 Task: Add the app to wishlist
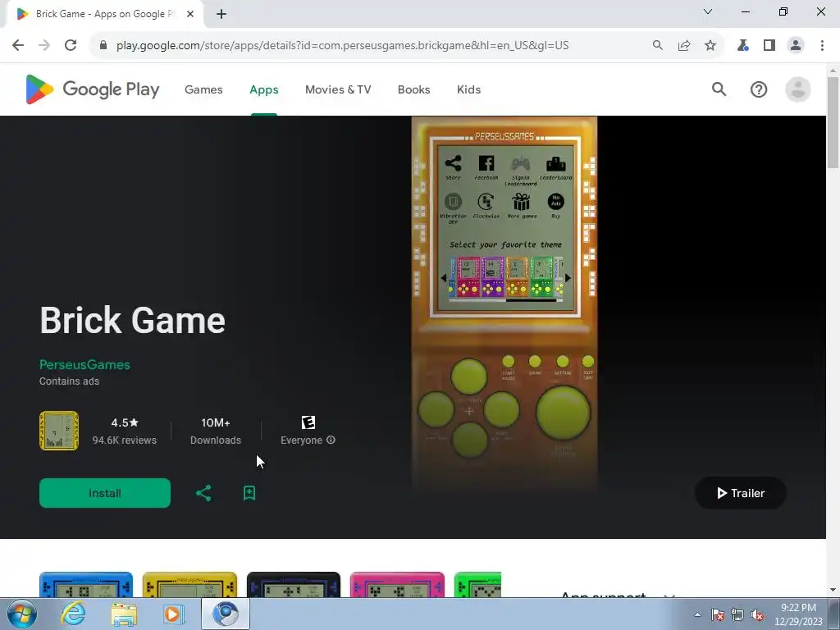coord(249,493)
